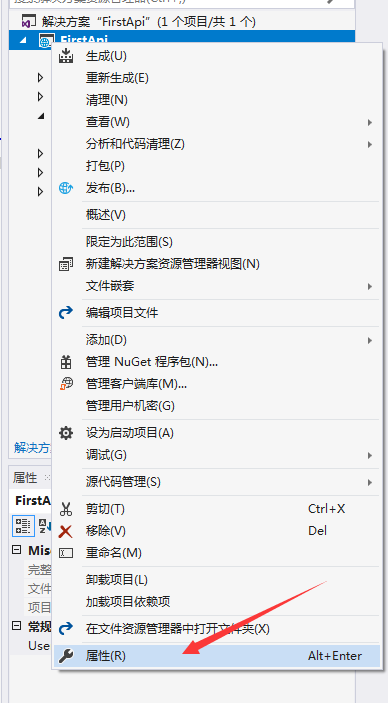The width and height of the screenshot is (388, 703).
Task: Click the NuGet package icon
Action: point(66,361)
